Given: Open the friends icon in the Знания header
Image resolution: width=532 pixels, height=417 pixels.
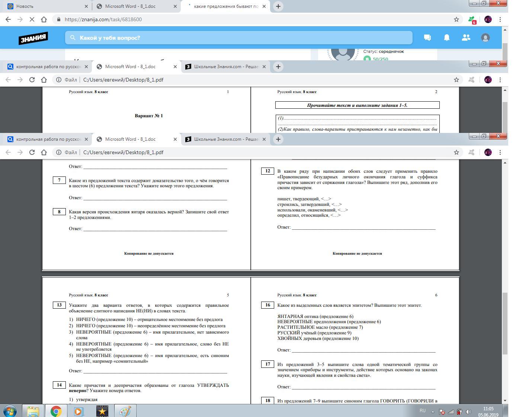Looking at the screenshot, I should pos(466,38).
